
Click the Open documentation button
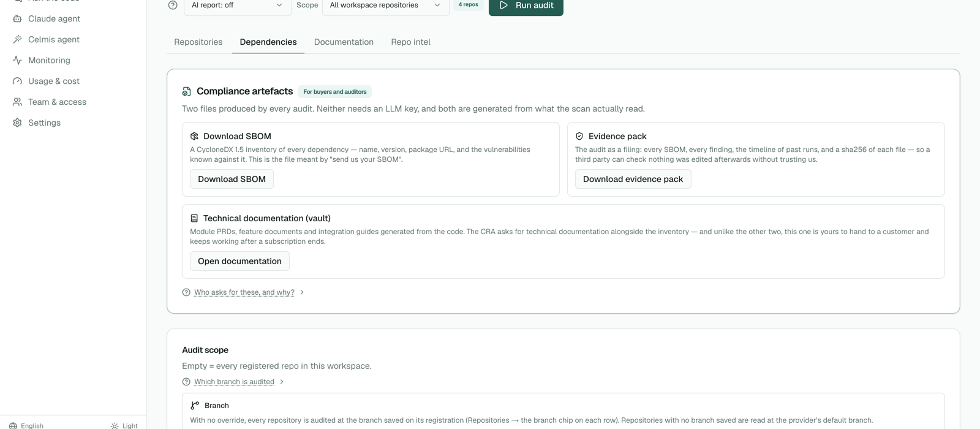(239, 261)
